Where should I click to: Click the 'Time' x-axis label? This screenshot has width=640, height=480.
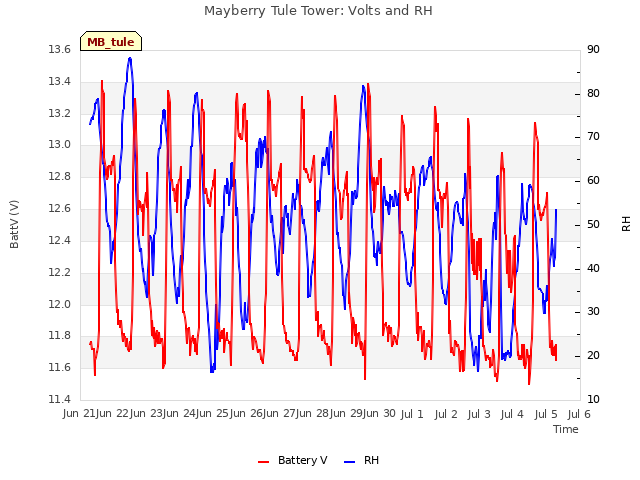coord(566,429)
